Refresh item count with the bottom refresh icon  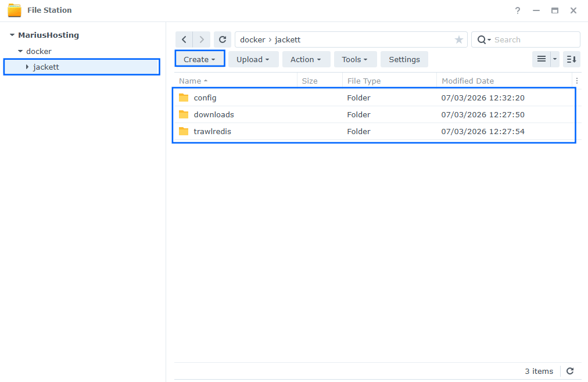[570, 371]
